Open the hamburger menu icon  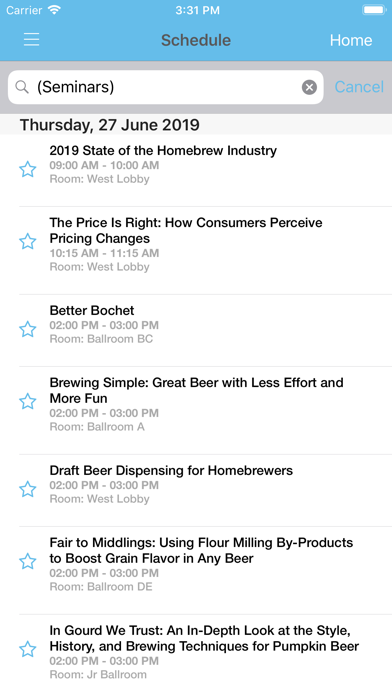pyautogui.click(x=32, y=40)
